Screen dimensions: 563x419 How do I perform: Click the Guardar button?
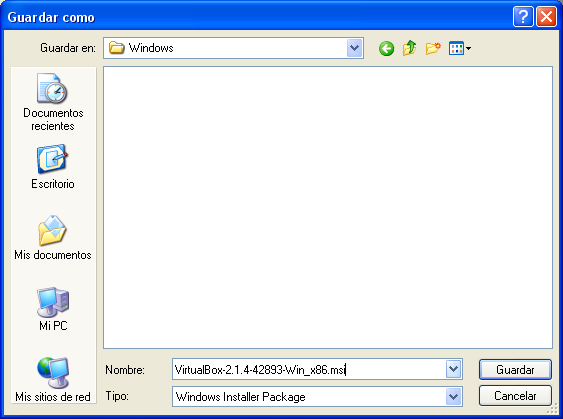[x=515, y=369]
